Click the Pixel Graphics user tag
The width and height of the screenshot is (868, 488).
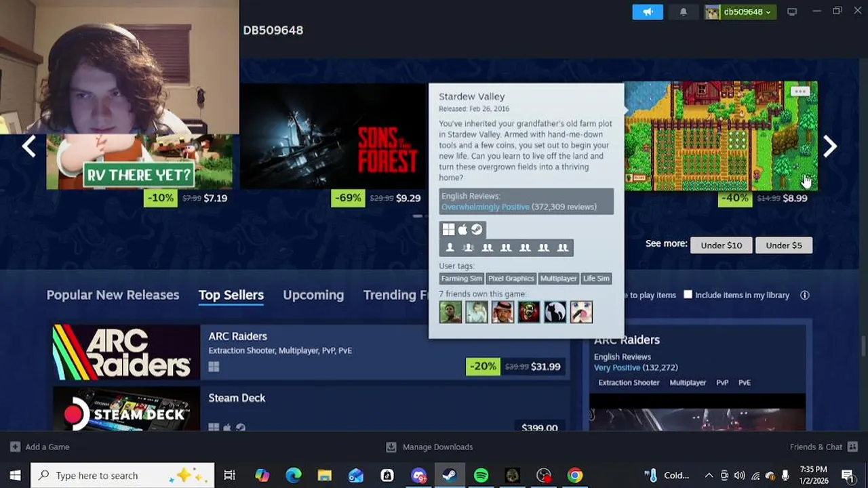click(x=511, y=279)
